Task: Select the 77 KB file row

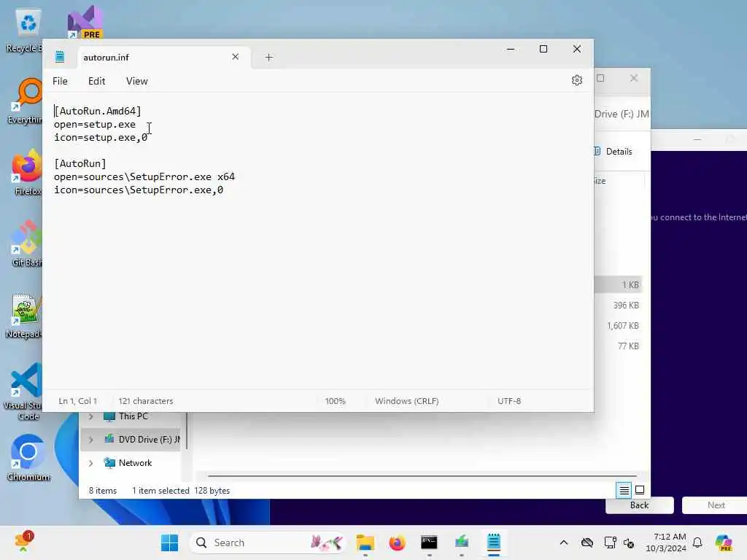Action: 619,346
